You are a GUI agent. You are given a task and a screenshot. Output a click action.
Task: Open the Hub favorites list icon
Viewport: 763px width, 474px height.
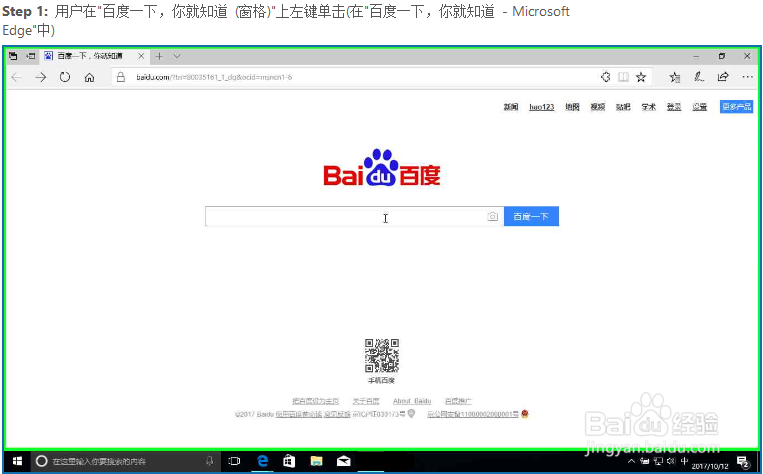675,77
